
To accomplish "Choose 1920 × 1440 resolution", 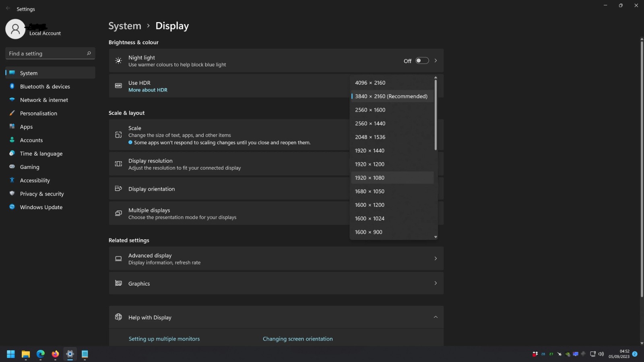I will coord(392,150).
